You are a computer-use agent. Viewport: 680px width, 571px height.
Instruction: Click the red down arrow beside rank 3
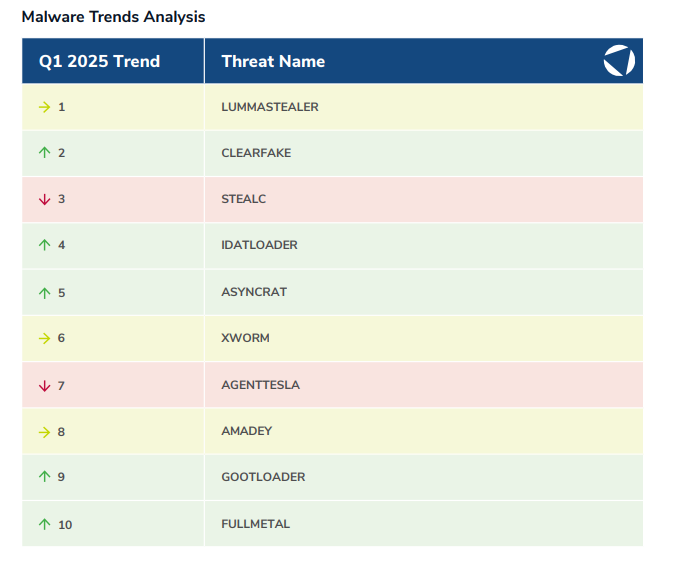pos(44,199)
